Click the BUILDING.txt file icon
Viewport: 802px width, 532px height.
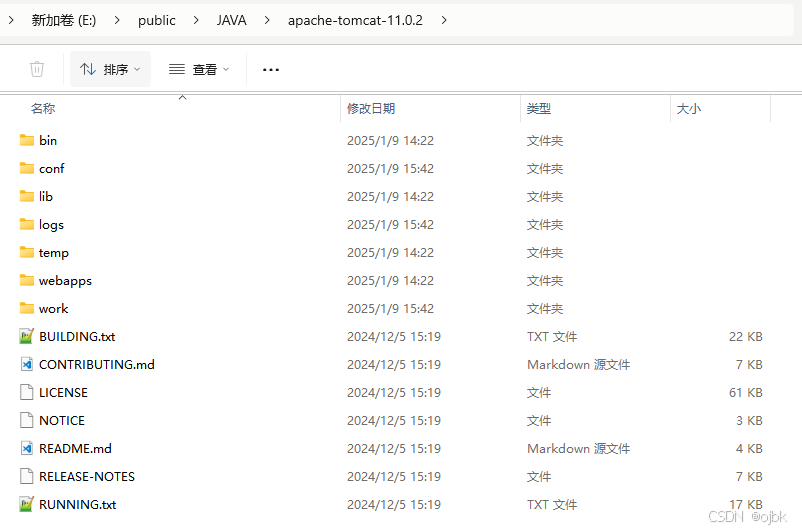coord(27,336)
